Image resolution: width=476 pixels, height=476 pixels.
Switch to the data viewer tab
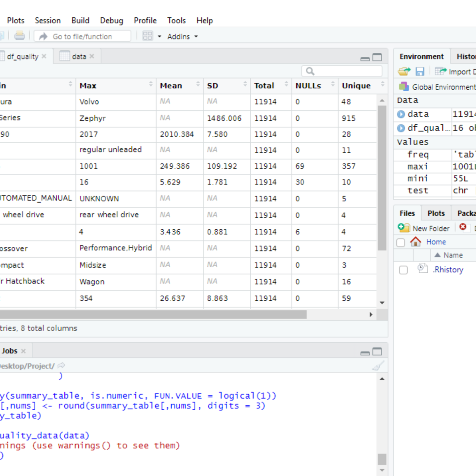(78, 57)
